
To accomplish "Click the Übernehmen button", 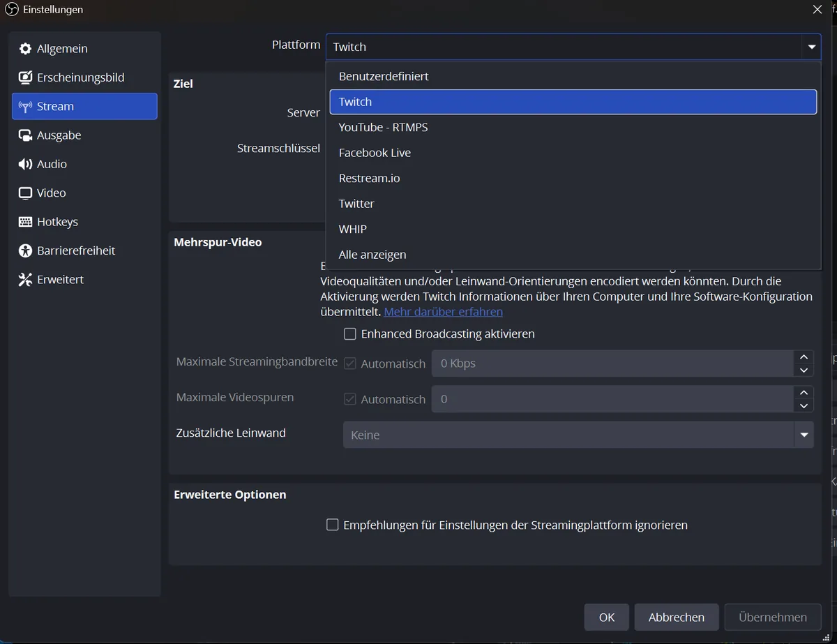I will [x=773, y=617].
